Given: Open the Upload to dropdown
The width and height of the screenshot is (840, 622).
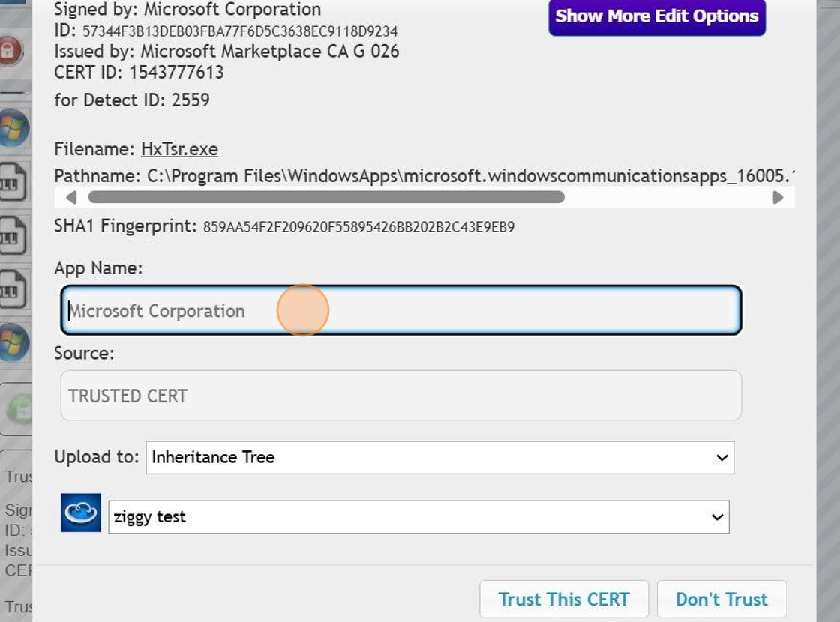Looking at the screenshot, I should click(x=439, y=457).
